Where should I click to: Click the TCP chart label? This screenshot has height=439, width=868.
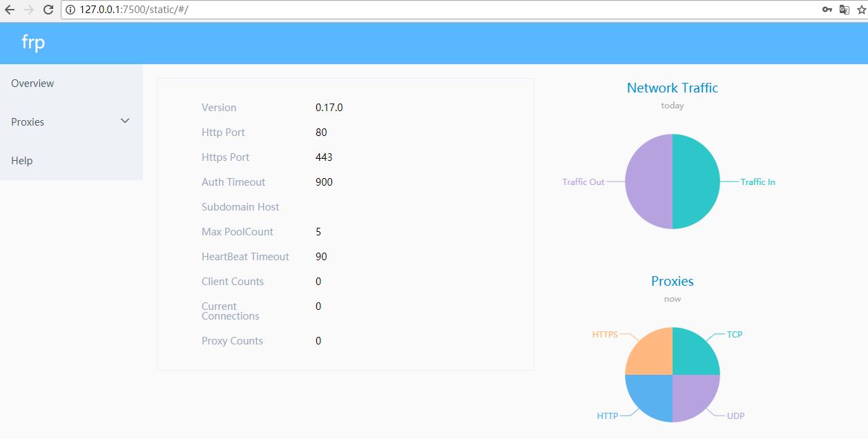click(x=735, y=335)
